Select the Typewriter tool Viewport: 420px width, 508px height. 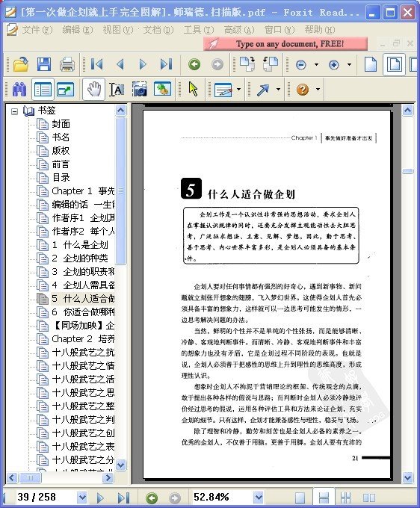tap(223, 90)
